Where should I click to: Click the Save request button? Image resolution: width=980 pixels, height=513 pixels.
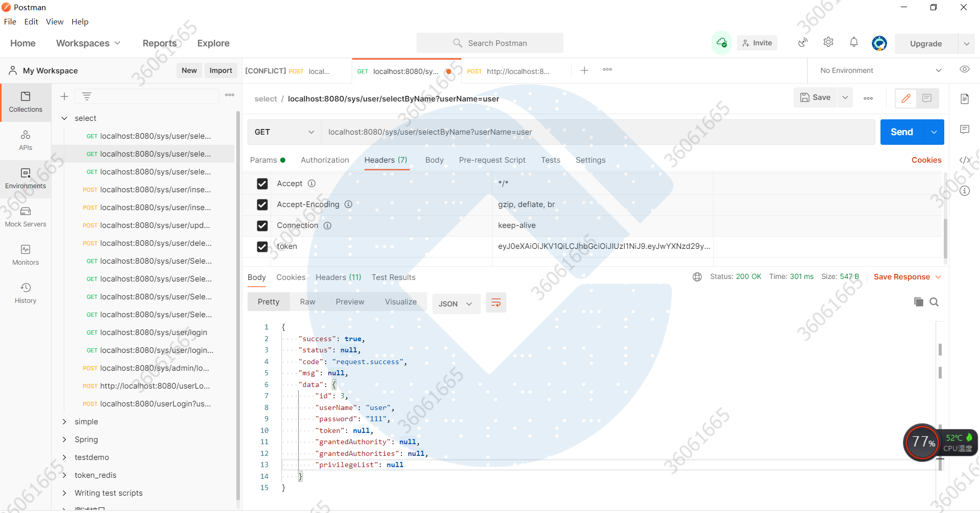click(815, 97)
